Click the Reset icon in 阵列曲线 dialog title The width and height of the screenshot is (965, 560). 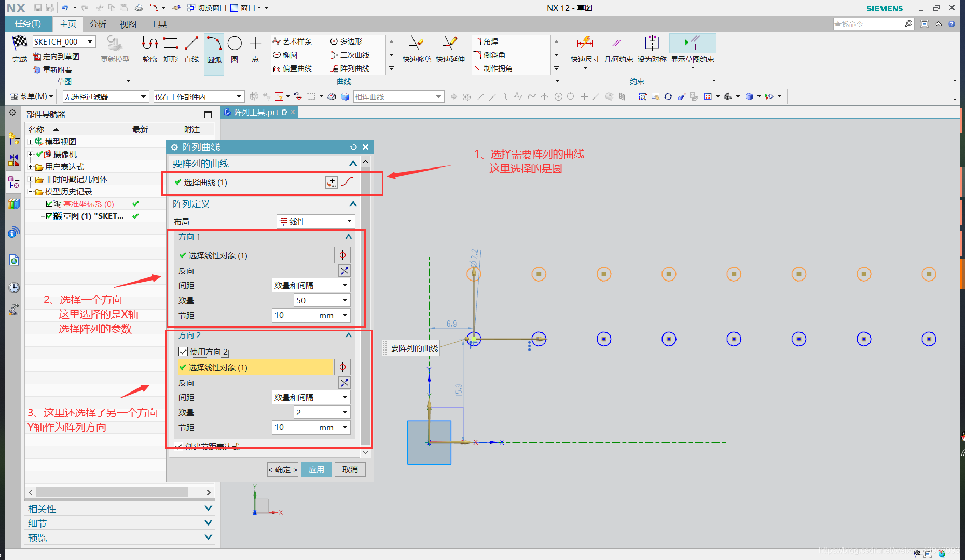click(353, 147)
